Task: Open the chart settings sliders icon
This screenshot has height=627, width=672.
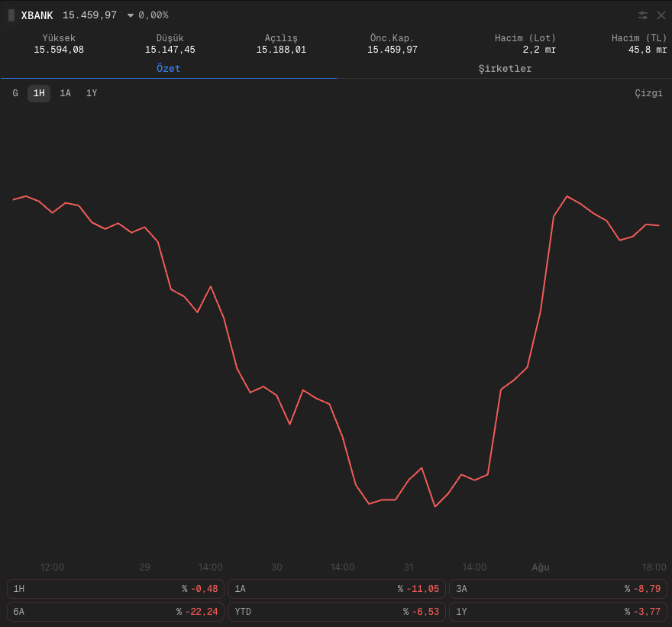Action: [x=642, y=15]
